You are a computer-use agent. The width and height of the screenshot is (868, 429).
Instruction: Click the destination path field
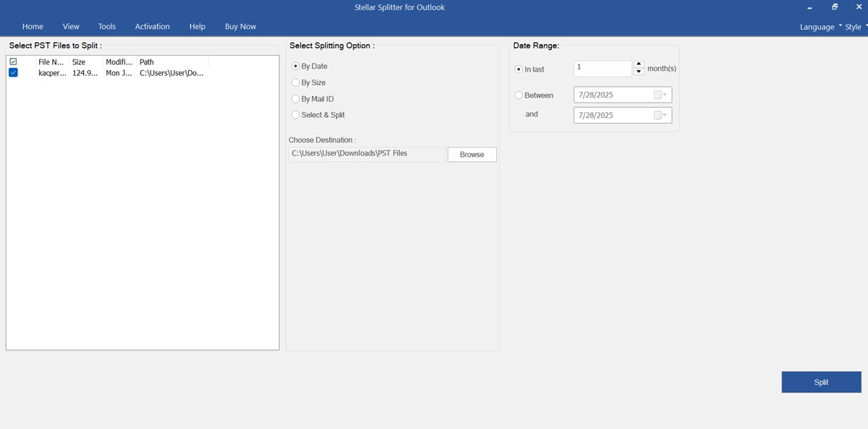[367, 154]
